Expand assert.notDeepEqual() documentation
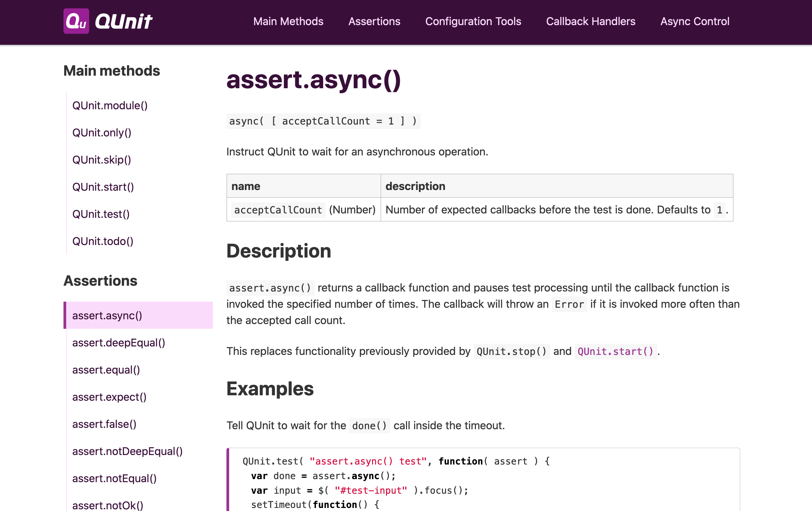Image resolution: width=812 pixels, height=511 pixels. (x=127, y=450)
